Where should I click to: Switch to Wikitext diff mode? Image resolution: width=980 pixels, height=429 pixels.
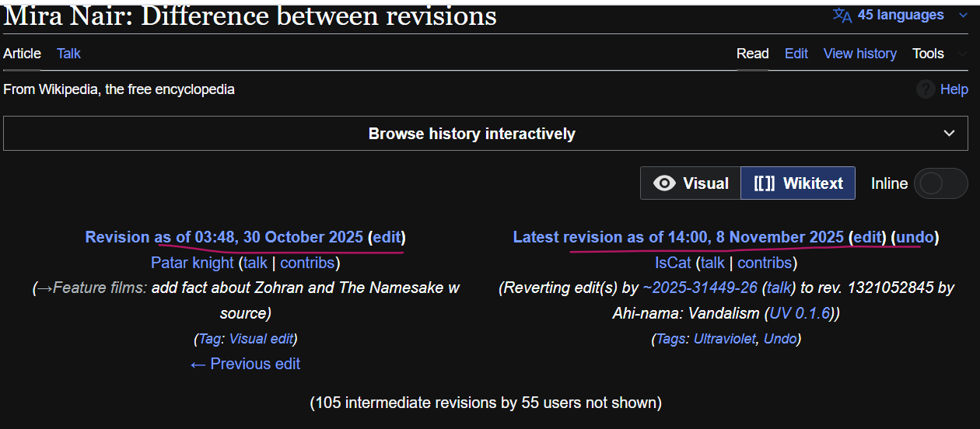pos(798,183)
